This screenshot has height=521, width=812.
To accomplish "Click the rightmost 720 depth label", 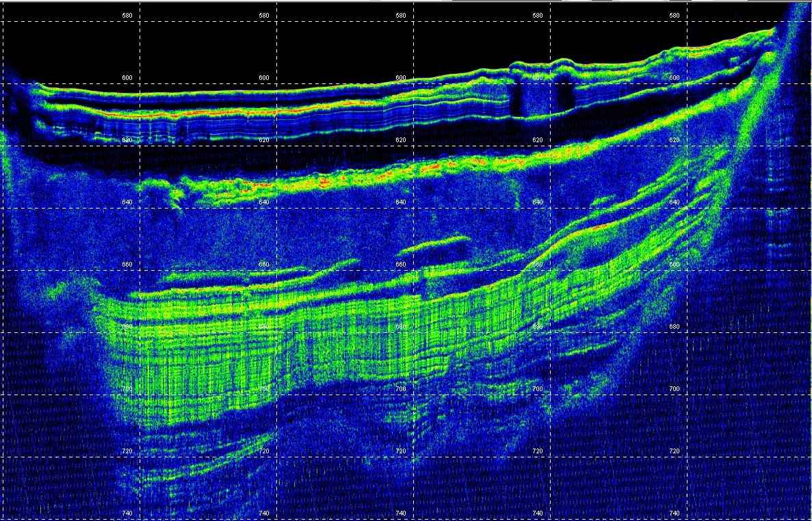I will coord(675,451).
